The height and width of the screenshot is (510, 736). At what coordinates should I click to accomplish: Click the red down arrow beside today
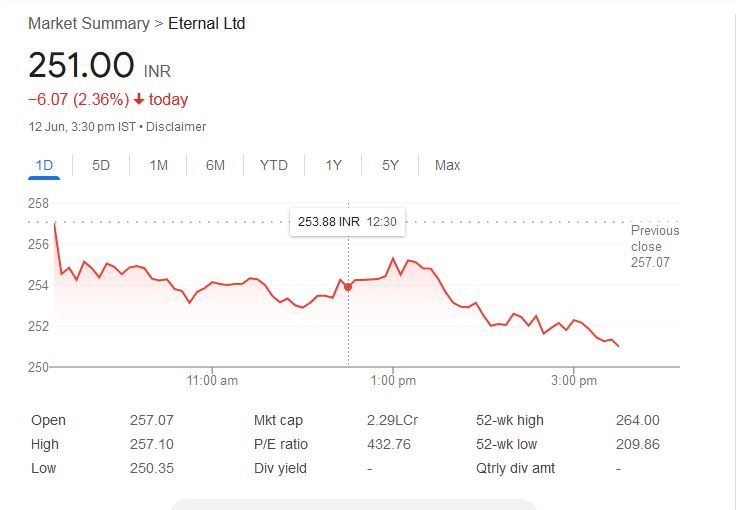click(x=138, y=100)
